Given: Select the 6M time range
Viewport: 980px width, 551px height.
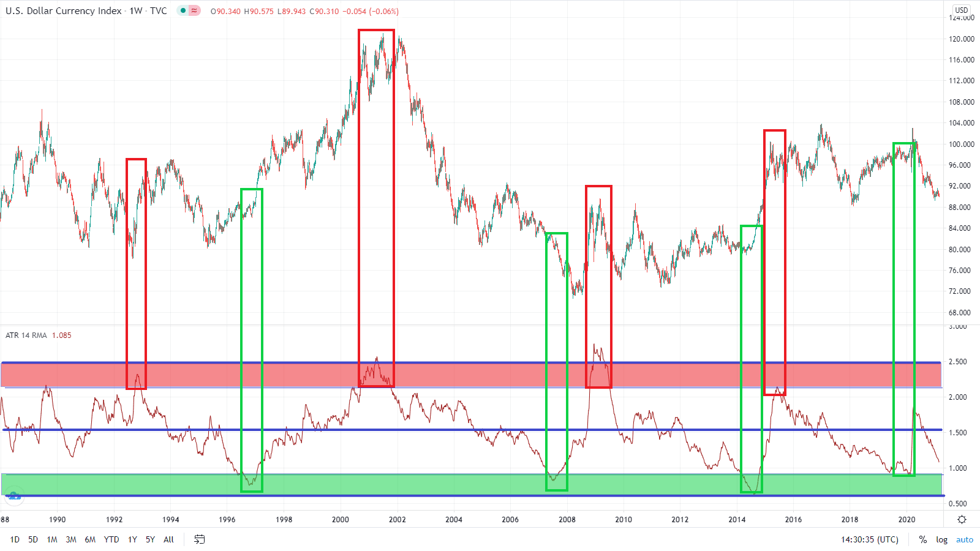Looking at the screenshot, I should (90, 539).
